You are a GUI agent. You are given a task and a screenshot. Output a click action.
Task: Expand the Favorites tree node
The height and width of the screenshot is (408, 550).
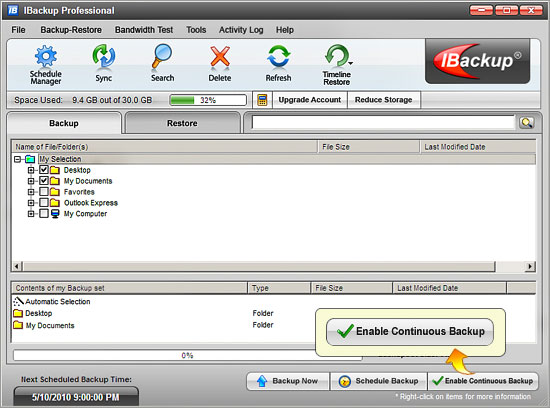point(31,192)
